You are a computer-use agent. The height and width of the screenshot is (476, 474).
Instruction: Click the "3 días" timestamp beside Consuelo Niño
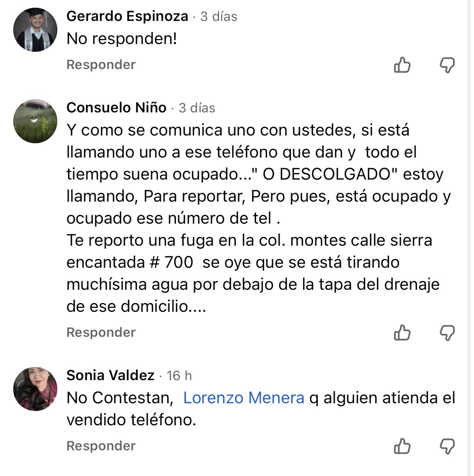coord(197,108)
